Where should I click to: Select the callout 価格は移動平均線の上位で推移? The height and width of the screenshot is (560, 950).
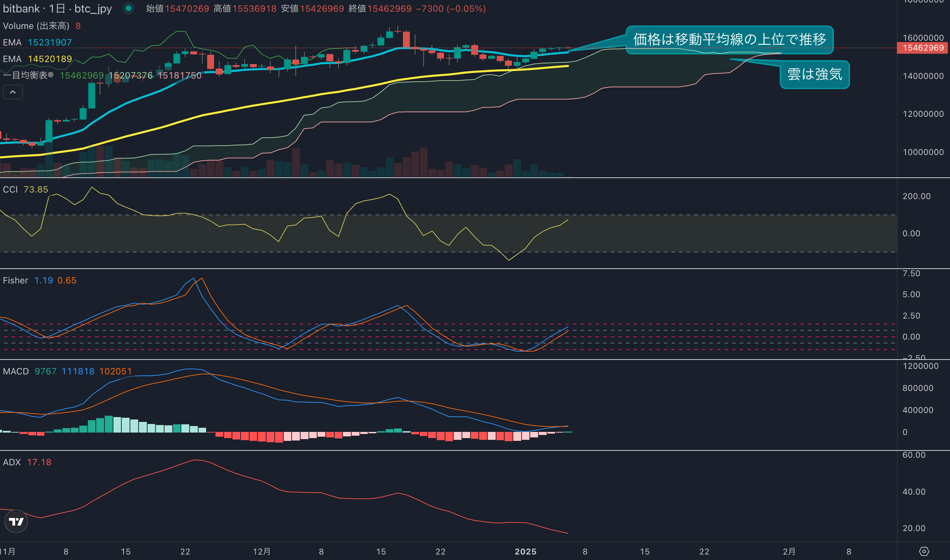click(729, 40)
